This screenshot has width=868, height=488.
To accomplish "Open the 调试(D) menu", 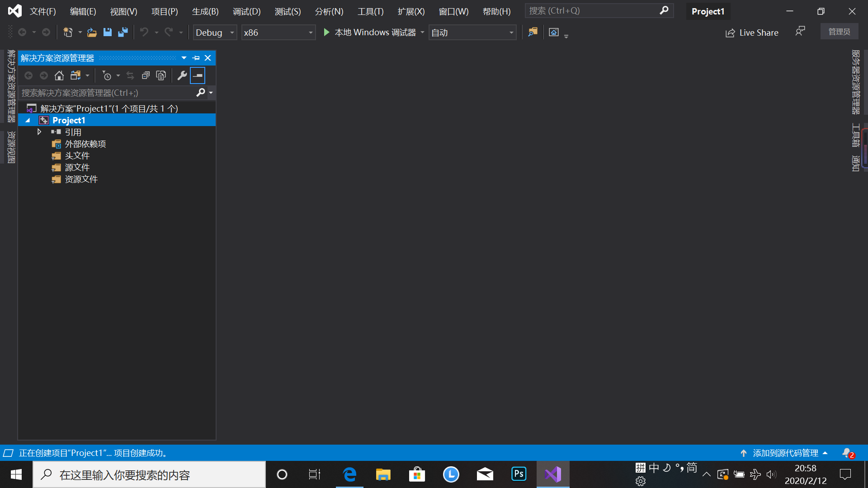I will tap(246, 11).
